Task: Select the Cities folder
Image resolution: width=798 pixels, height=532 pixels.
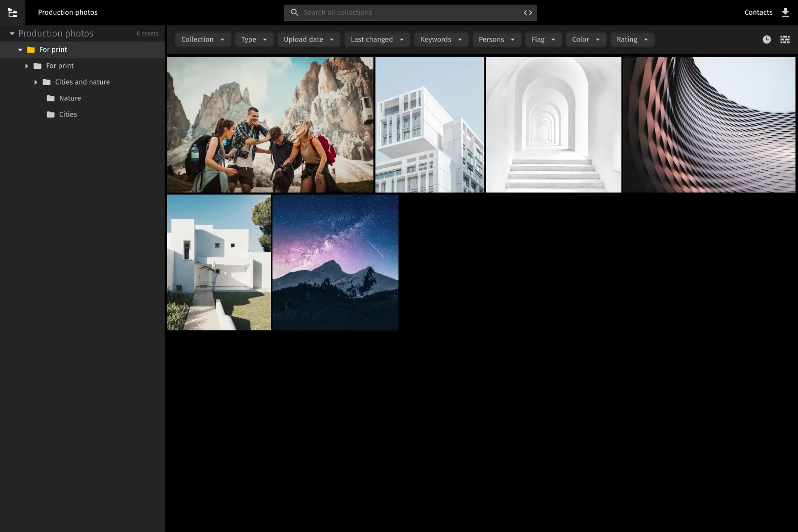Action: 68,115
